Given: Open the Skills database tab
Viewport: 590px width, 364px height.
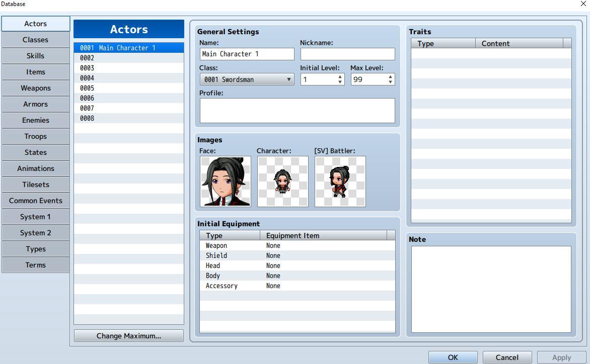Looking at the screenshot, I should (x=35, y=56).
